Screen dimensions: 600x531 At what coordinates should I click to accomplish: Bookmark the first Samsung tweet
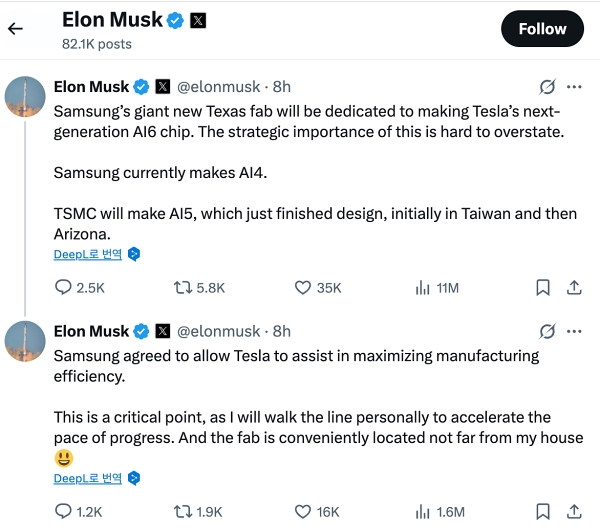tap(543, 288)
